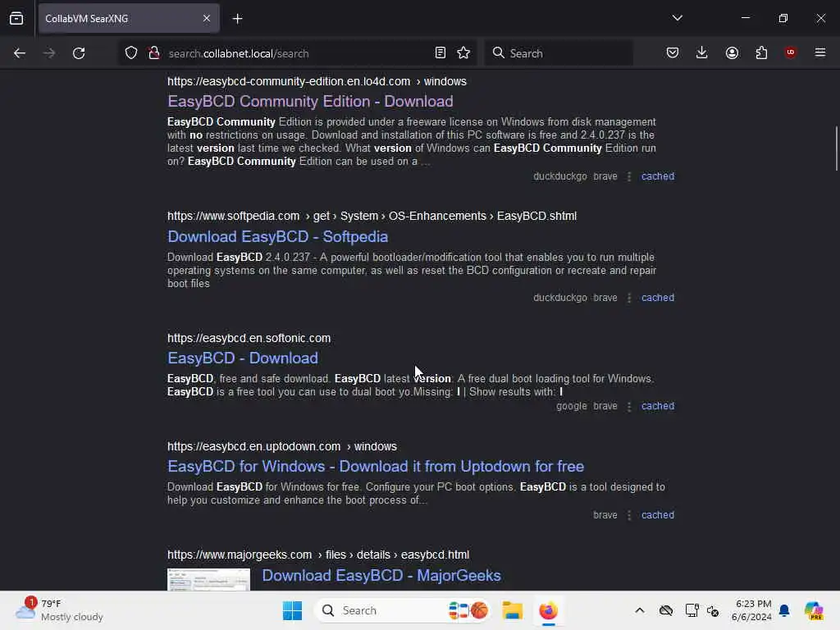
Task: Open Firefox tracking protection shield
Action: (131, 53)
